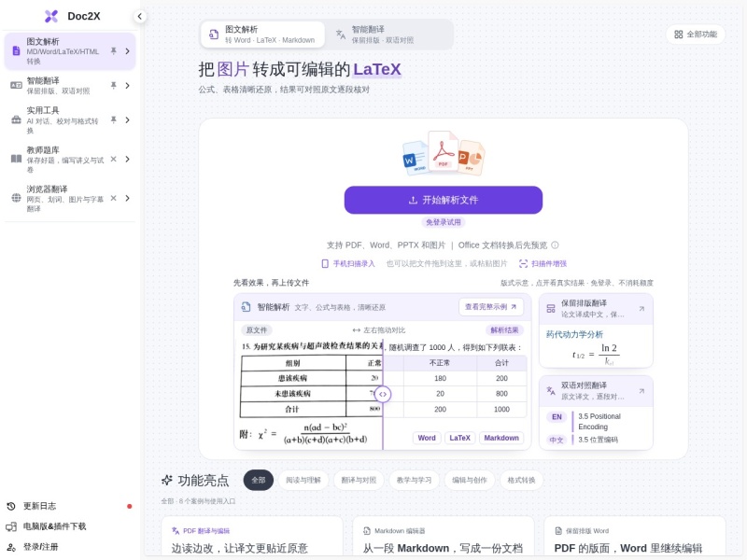The width and height of the screenshot is (747, 560).
Task: Open the 保留排版 Word feature card
Action: pos(635,537)
